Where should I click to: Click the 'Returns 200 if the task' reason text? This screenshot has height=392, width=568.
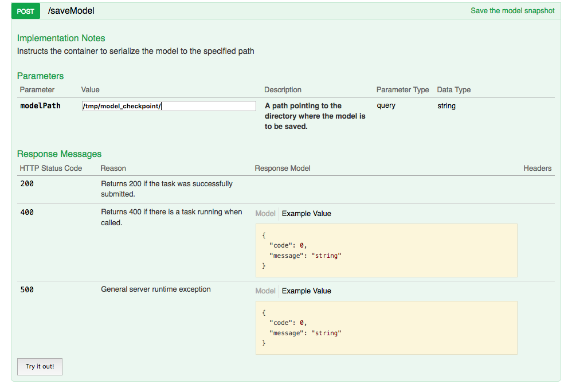pyautogui.click(x=167, y=189)
